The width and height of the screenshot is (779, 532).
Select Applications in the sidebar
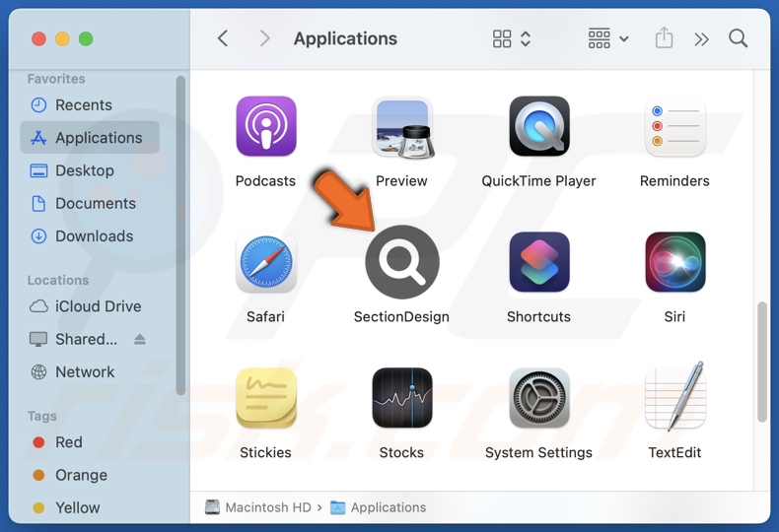click(90, 138)
